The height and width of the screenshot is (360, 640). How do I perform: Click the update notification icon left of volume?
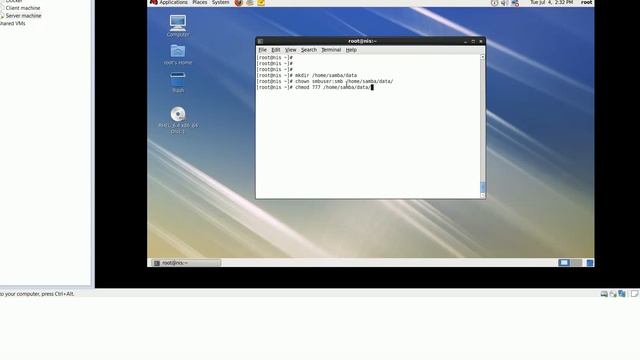pos(494,3)
